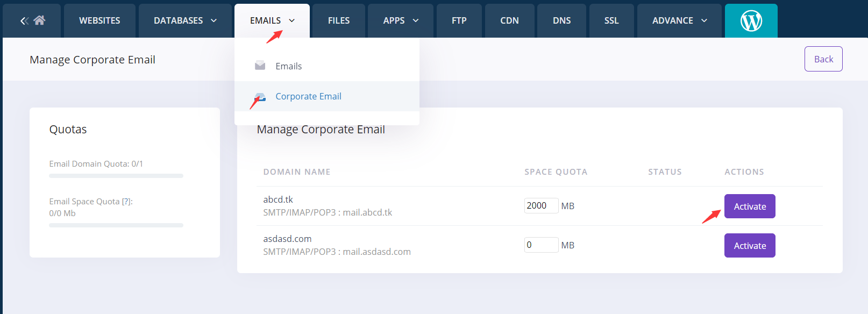Image resolution: width=868 pixels, height=314 pixels.
Task: Expand the DATABASES dropdown menu
Action: pos(185,21)
